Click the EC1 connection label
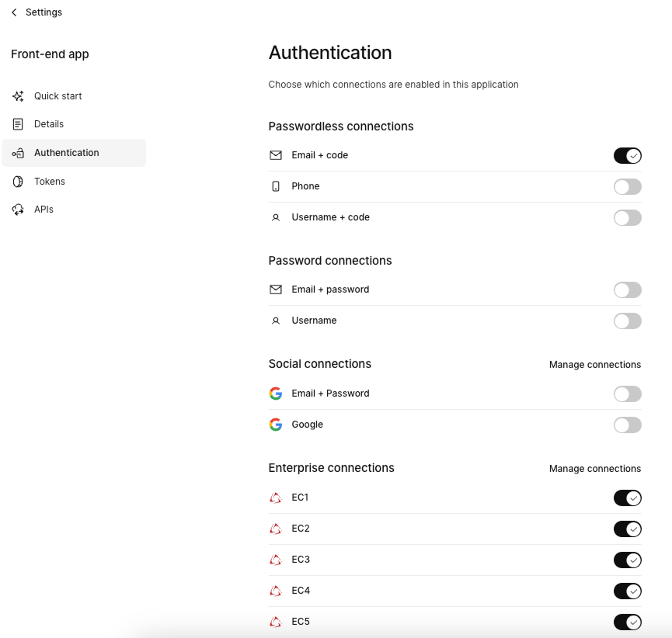The width and height of the screenshot is (672, 638). (300, 498)
